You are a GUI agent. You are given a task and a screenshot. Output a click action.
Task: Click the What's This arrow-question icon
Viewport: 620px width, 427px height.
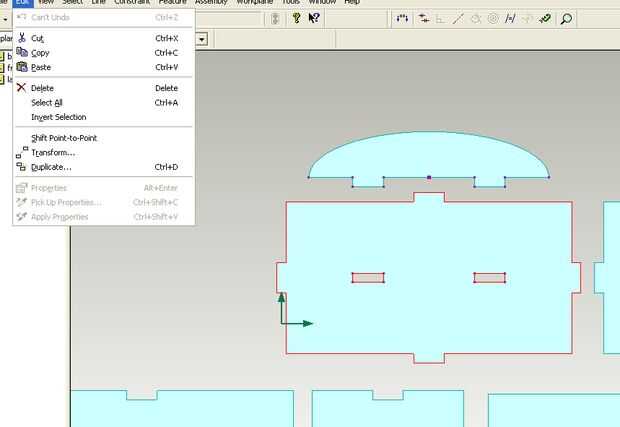click(x=314, y=18)
